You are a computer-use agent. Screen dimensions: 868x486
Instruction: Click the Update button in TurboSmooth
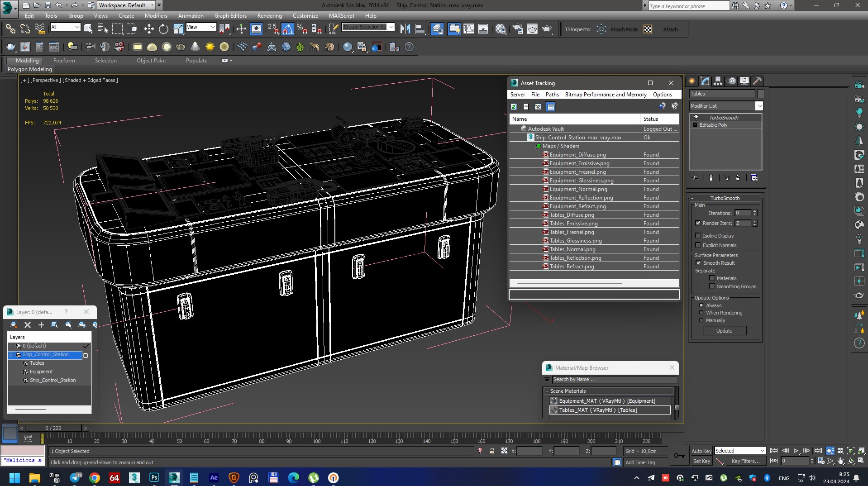[x=724, y=331]
